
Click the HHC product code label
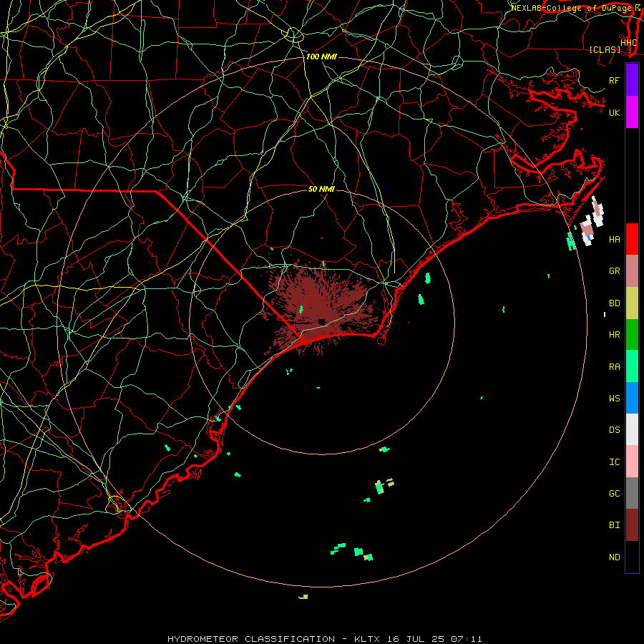point(628,43)
